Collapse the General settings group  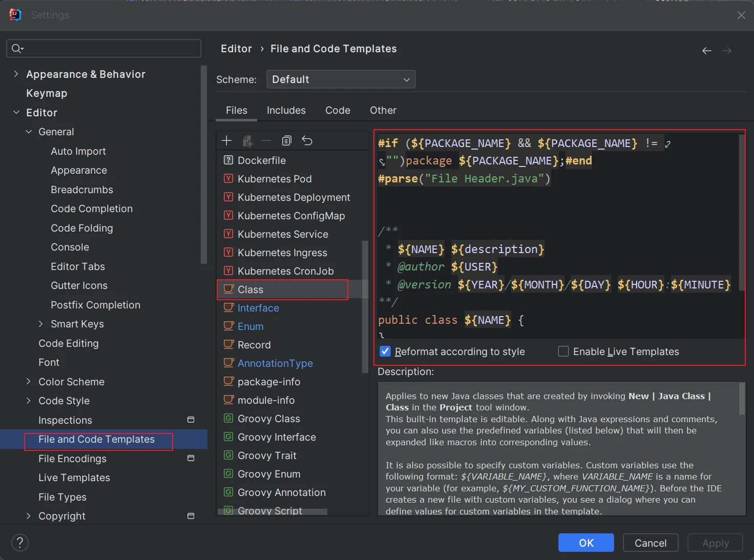pyautogui.click(x=29, y=132)
